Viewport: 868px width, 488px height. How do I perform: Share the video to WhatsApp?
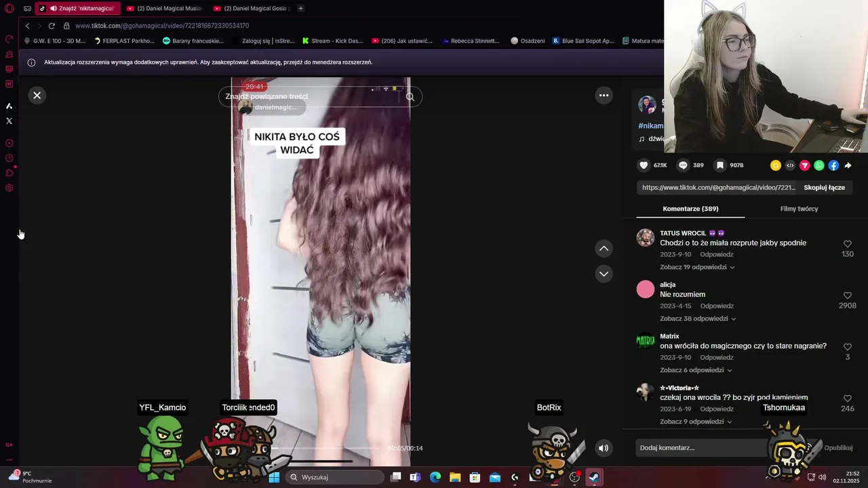pos(819,165)
